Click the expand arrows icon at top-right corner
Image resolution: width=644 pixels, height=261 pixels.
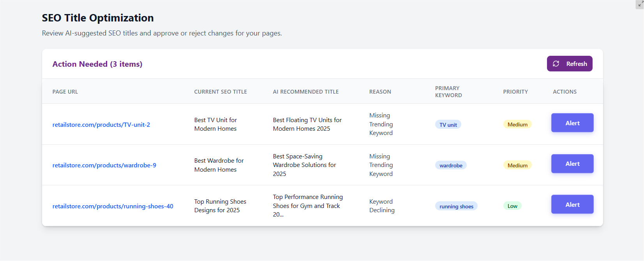point(640,4)
